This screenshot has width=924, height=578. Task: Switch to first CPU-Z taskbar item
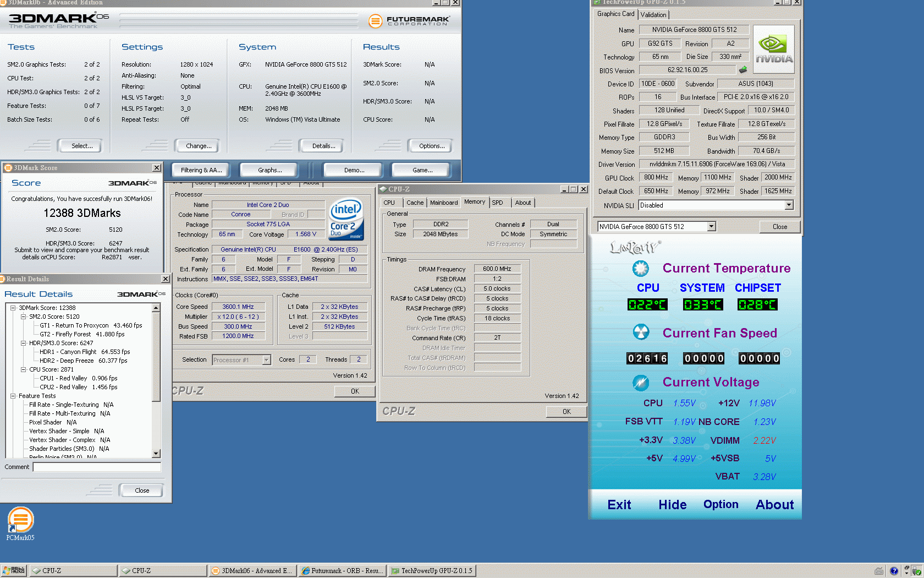(73, 571)
